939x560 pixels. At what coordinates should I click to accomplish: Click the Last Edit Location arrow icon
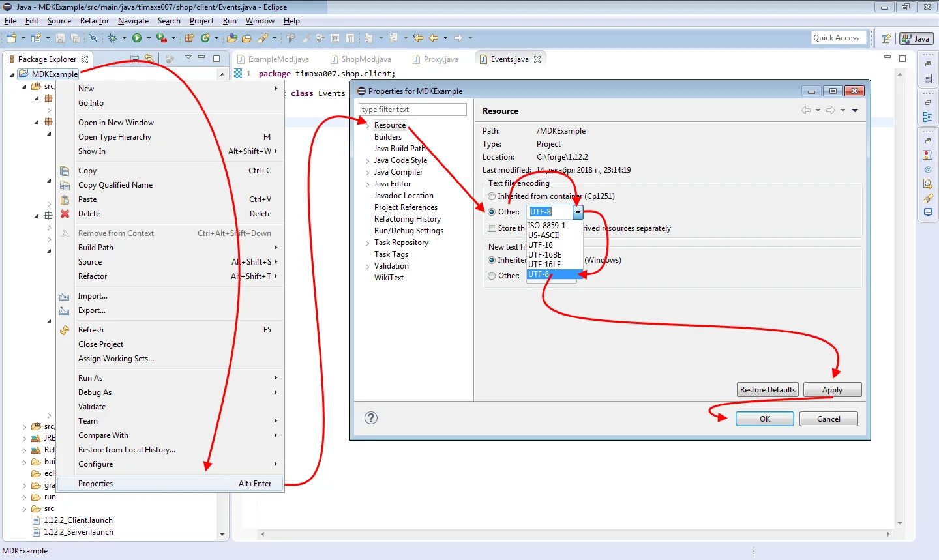click(x=418, y=38)
